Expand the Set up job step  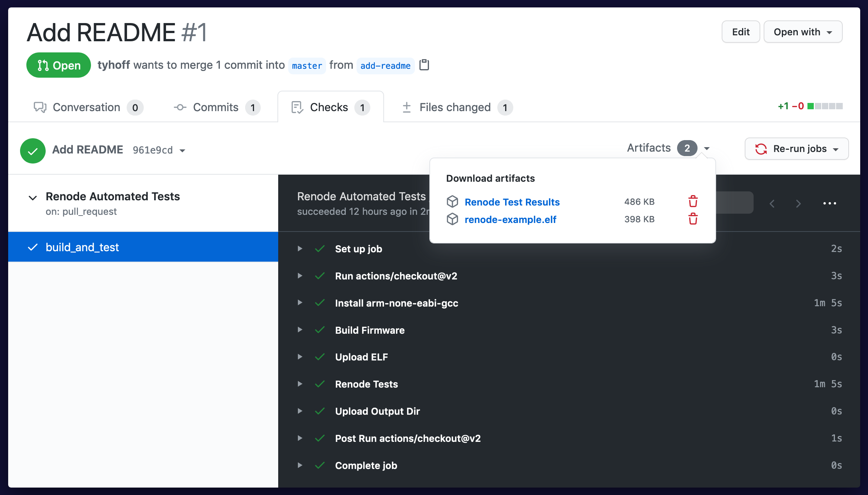pos(300,249)
